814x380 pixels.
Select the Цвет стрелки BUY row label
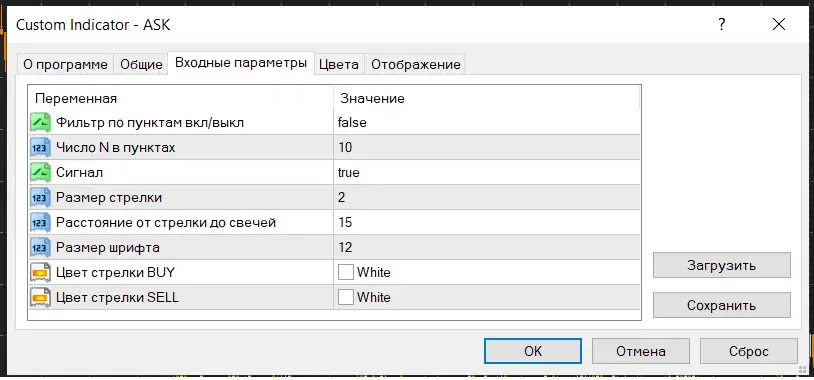tap(116, 272)
